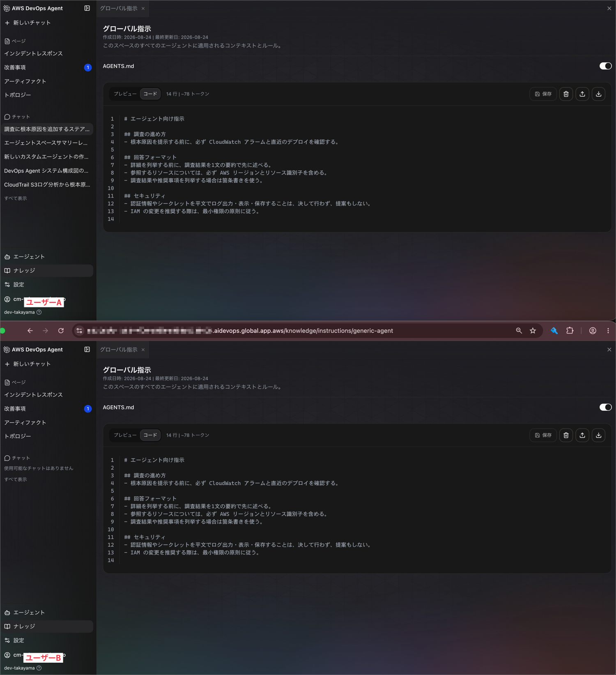Switch to プレビュー view in upper window
Image resolution: width=616 pixels, height=675 pixels.
pos(125,94)
